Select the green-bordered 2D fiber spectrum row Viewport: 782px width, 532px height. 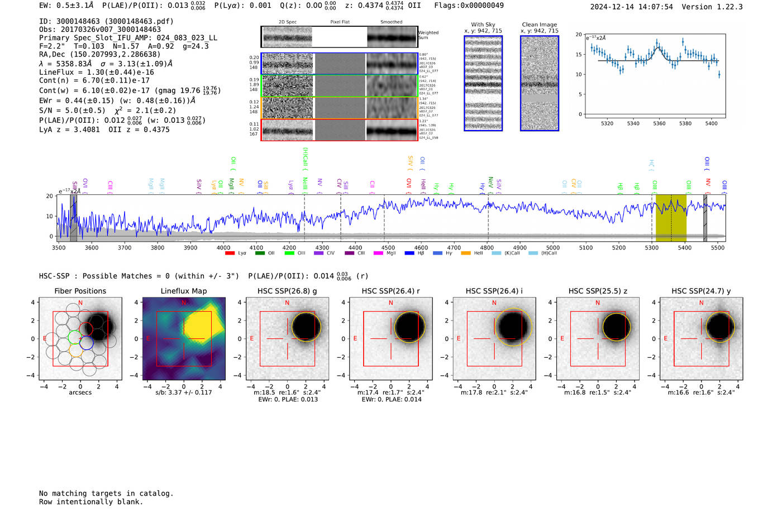pos(339,86)
